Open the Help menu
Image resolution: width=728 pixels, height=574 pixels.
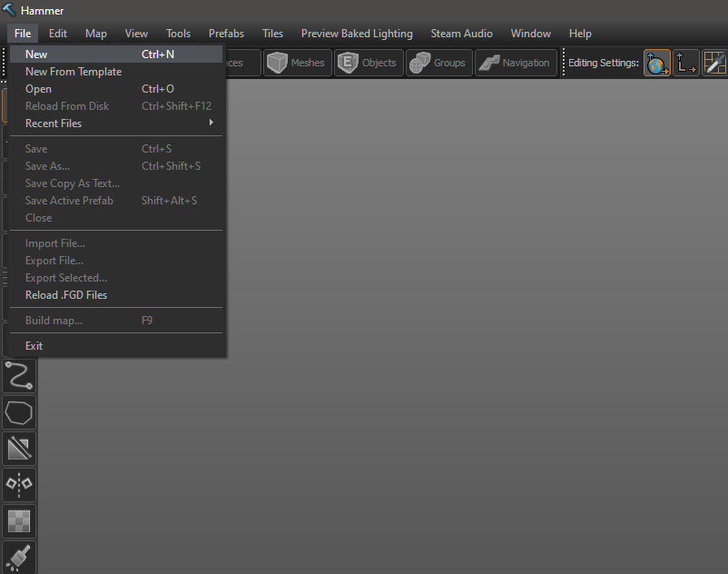tap(580, 34)
